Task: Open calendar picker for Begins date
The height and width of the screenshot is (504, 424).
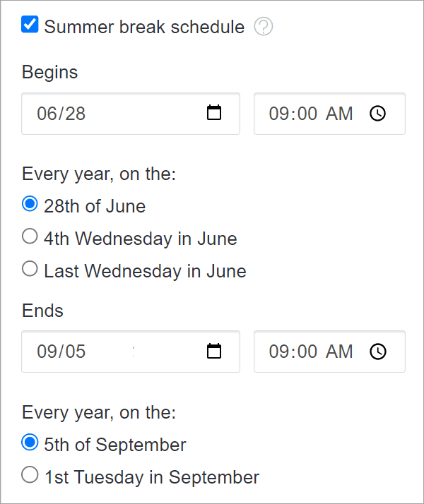Action: (x=214, y=113)
